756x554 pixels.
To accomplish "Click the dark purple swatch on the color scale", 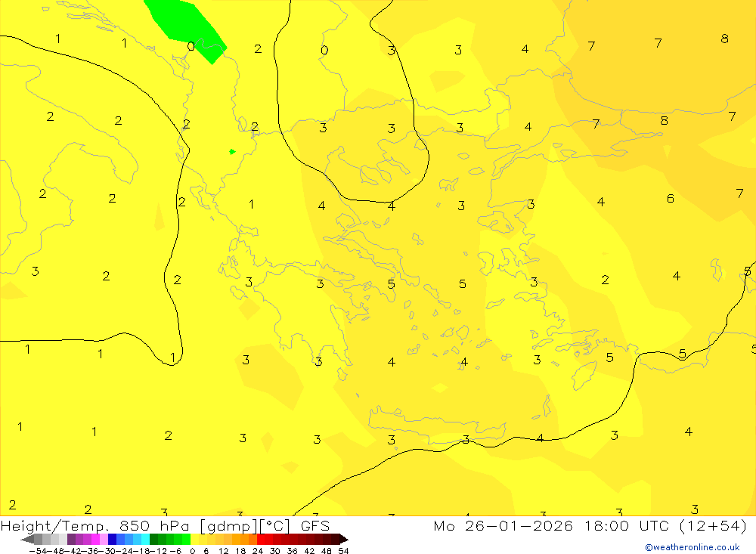I will click(71, 540).
